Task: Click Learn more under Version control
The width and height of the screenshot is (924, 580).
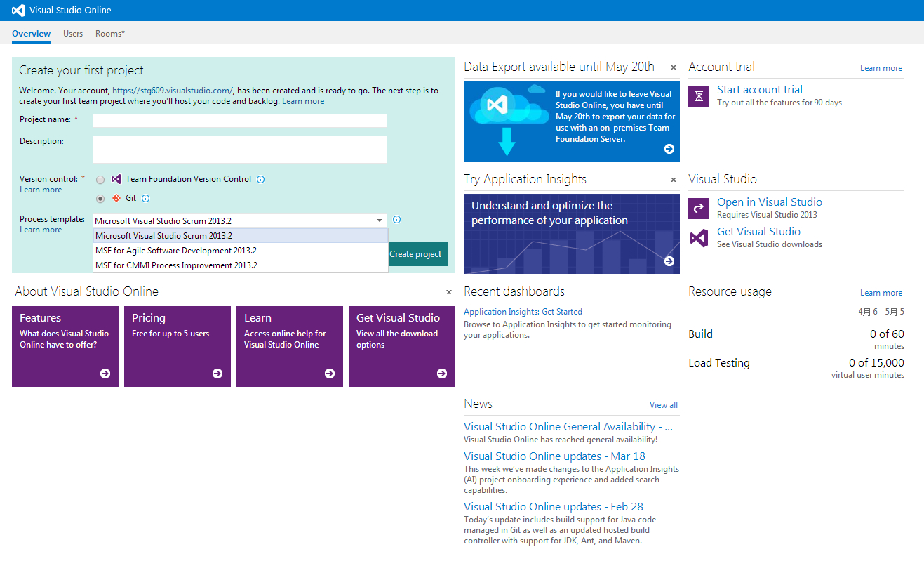Action: tap(41, 190)
